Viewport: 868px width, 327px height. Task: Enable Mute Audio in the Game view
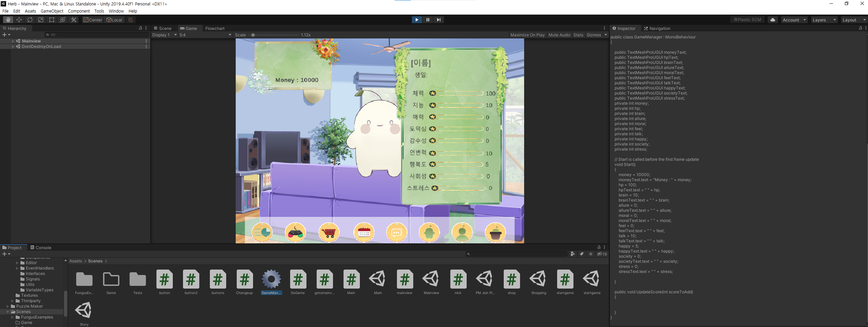click(x=559, y=35)
